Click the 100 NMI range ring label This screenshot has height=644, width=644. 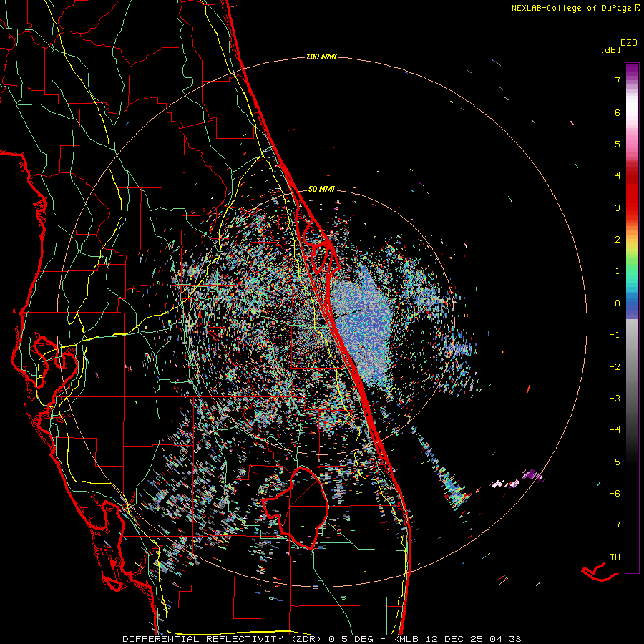click(321, 57)
